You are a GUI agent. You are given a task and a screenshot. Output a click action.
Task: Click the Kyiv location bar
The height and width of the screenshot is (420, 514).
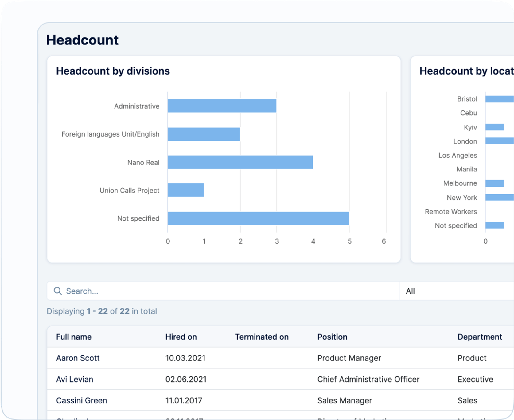(495, 127)
